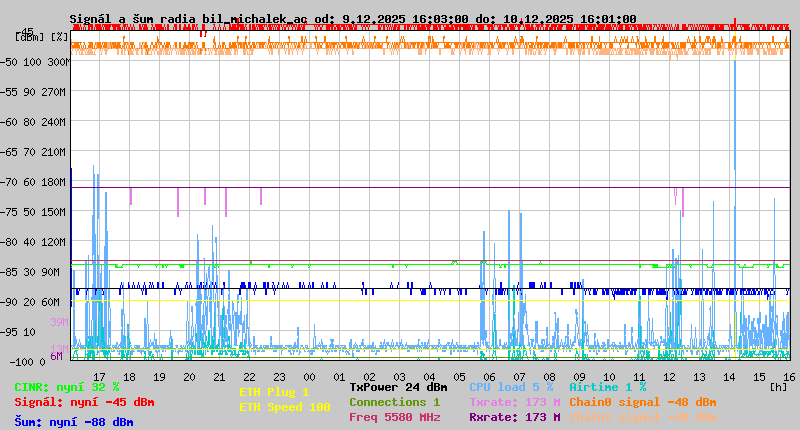
Task: Click the blue Šum legend entry
Action: click(73, 422)
